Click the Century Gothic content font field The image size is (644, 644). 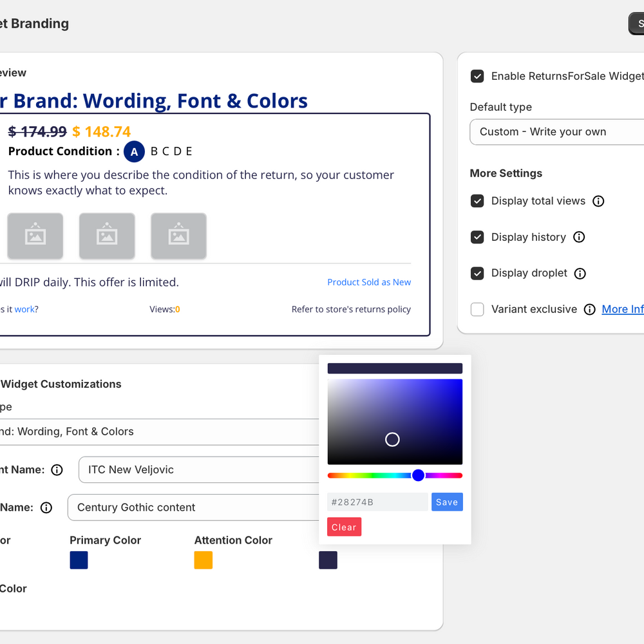[x=193, y=507]
